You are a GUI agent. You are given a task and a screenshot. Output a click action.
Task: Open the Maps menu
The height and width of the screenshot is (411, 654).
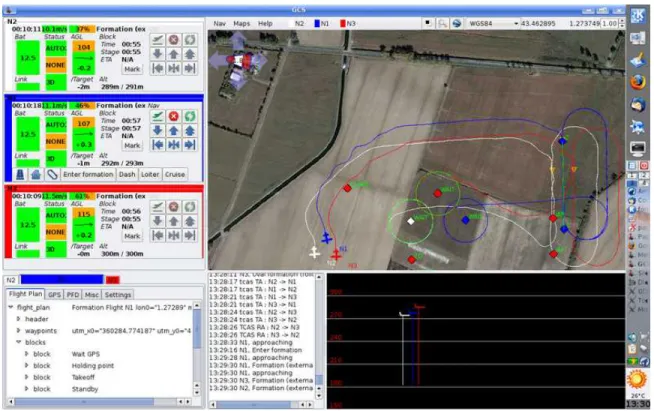241,24
